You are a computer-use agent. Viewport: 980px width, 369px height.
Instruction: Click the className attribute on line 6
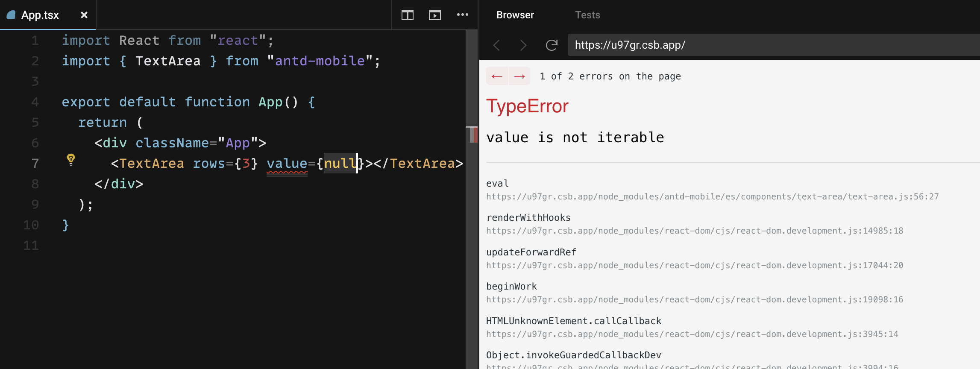point(172,143)
